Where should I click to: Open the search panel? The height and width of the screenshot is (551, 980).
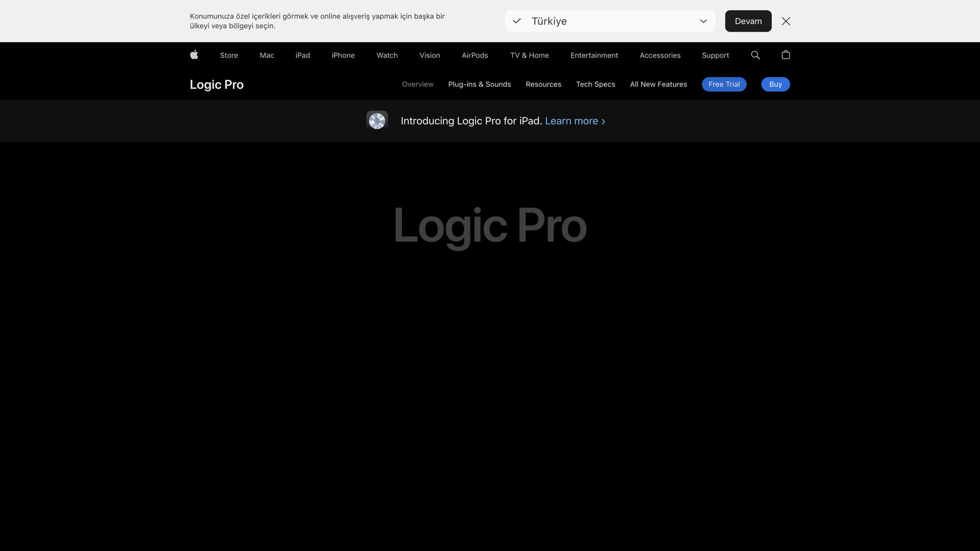[x=755, y=55]
